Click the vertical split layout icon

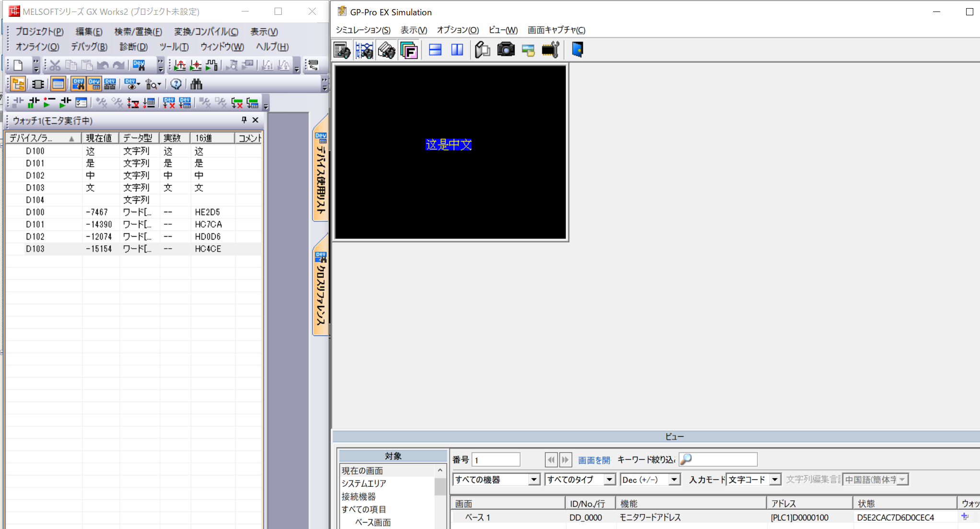tap(457, 50)
